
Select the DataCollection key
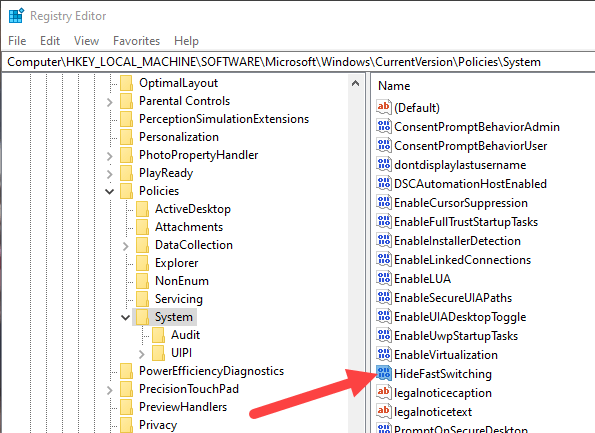(x=194, y=245)
